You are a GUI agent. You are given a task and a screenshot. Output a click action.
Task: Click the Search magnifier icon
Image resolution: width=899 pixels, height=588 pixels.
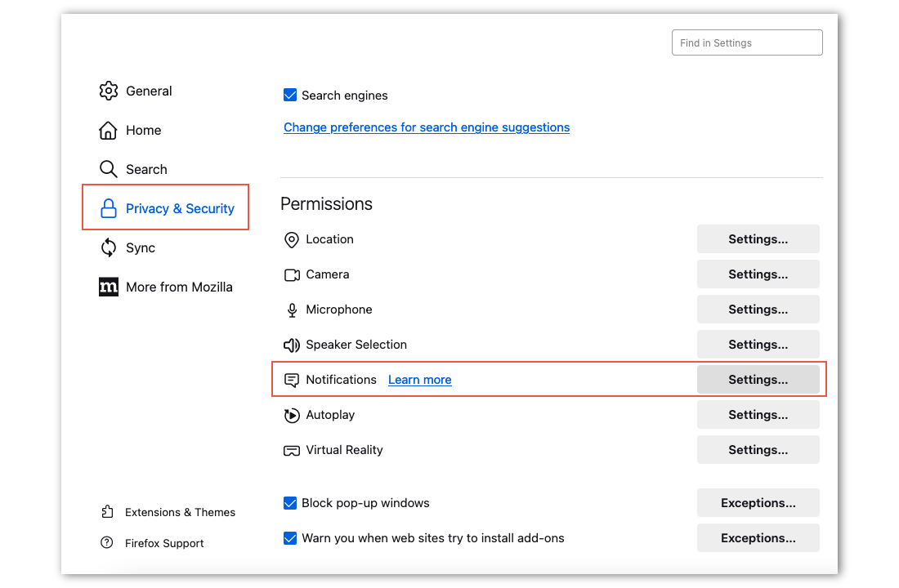point(109,169)
